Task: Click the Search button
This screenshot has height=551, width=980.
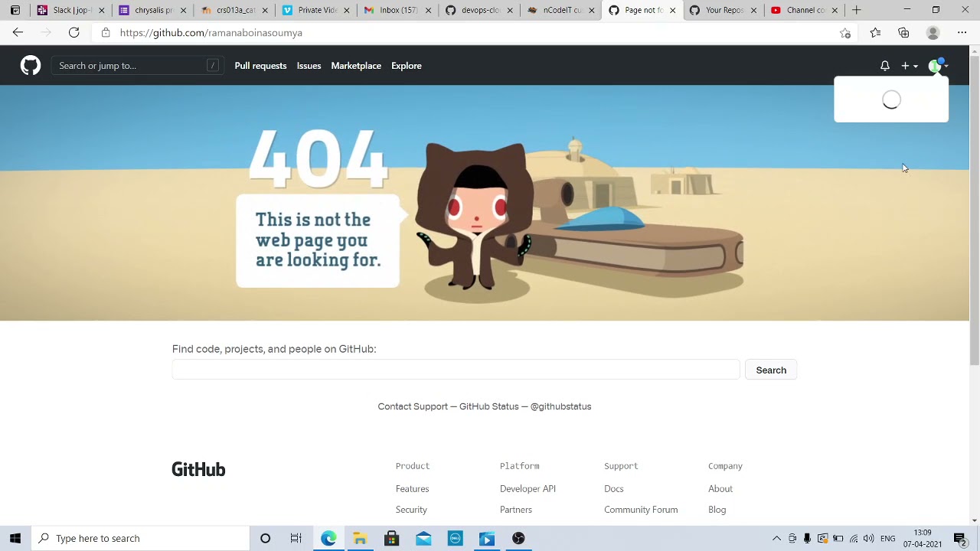Action: pyautogui.click(x=771, y=370)
